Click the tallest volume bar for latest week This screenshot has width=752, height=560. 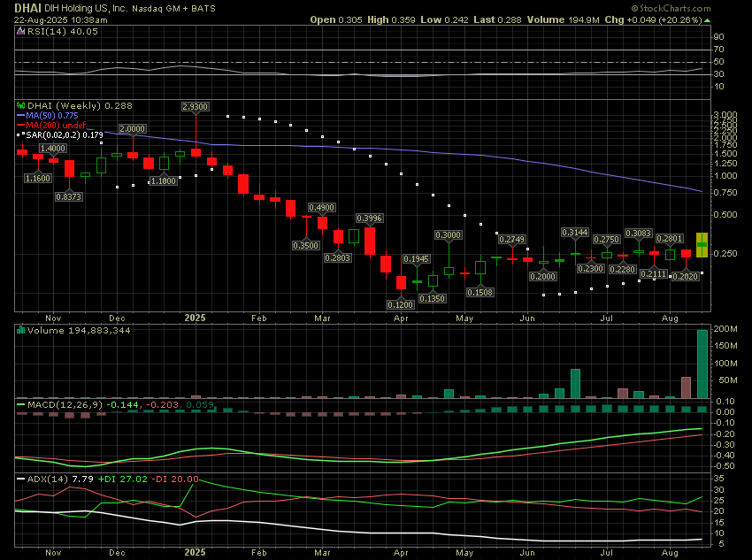coord(702,364)
